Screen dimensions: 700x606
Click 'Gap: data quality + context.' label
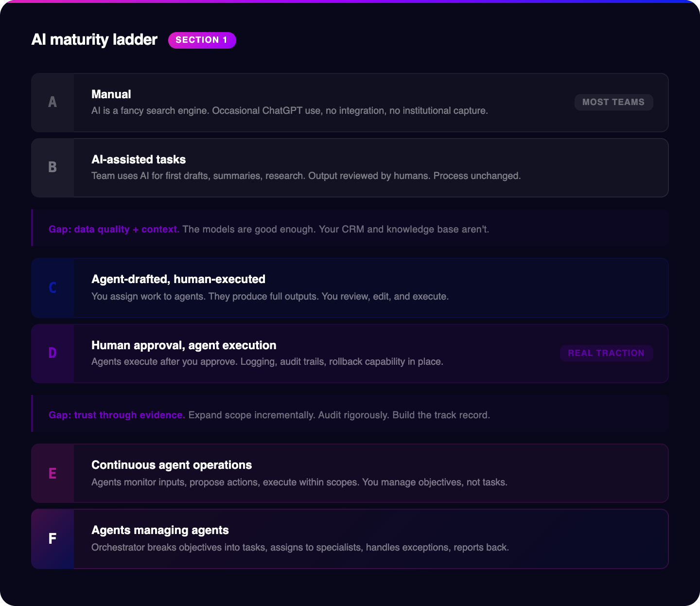[114, 229]
